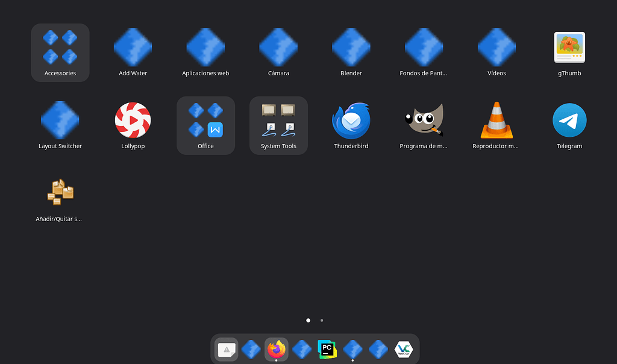The height and width of the screenshot is (364, 617).
Task: Open the Layout Switcher tool
Action: pyautogui.click(x=60, y=119)
